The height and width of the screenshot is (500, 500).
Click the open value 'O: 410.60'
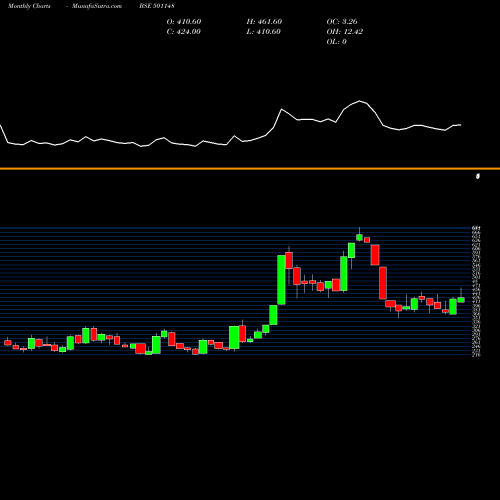[x=184, y=22]
